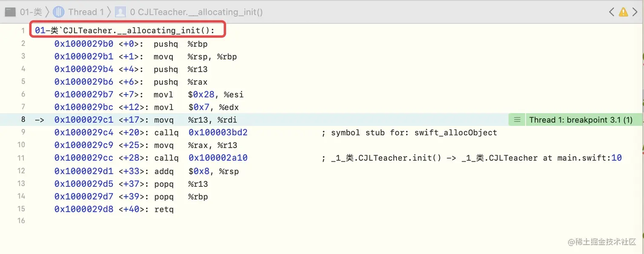Image resolution: width=644 pixels, height=254 pixels.
Task: Click the 'movl $0x28, %esi' instruction
Action: [198, 94]
